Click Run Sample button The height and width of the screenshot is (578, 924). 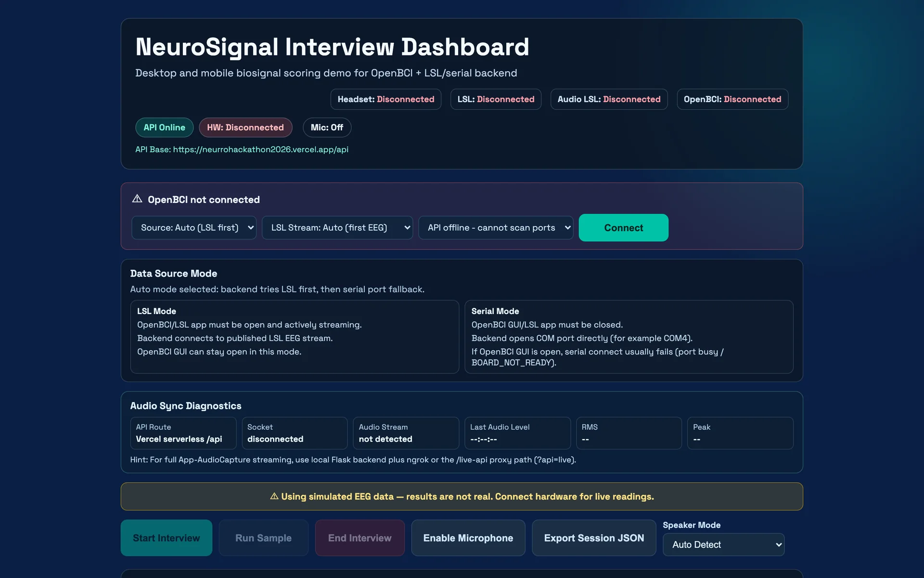tap(263, 538)
